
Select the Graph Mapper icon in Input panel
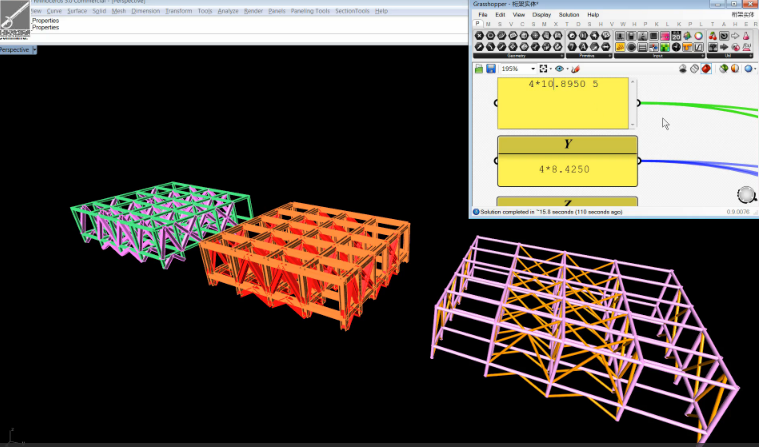click(x=699, y=47)
